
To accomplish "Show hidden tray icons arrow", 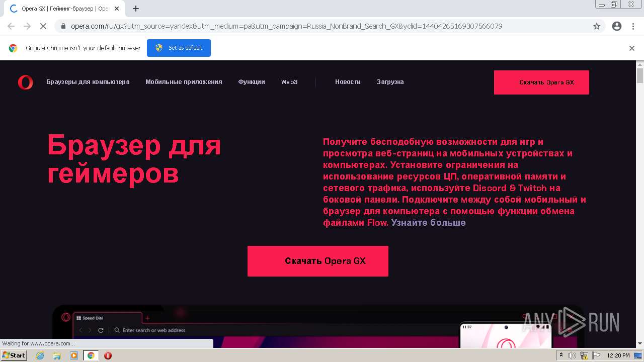I will [561, 355].
